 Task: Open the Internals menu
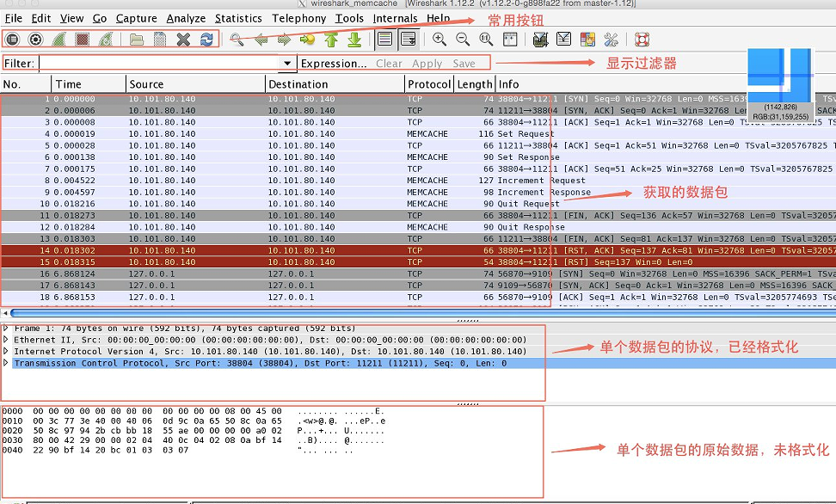(395, 19)
